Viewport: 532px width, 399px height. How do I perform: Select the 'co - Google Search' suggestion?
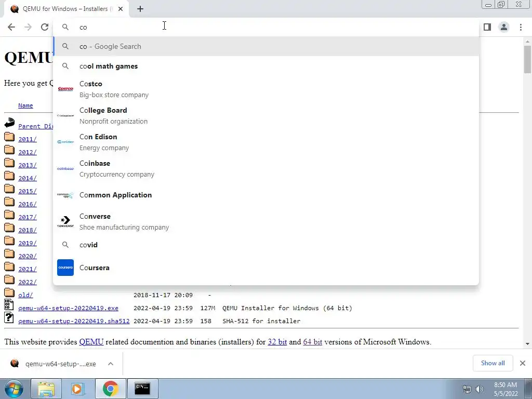[266, 46]
